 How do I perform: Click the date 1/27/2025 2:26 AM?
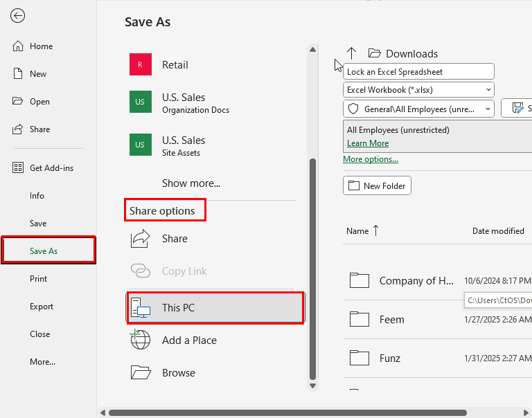click(x=497, y=319)
